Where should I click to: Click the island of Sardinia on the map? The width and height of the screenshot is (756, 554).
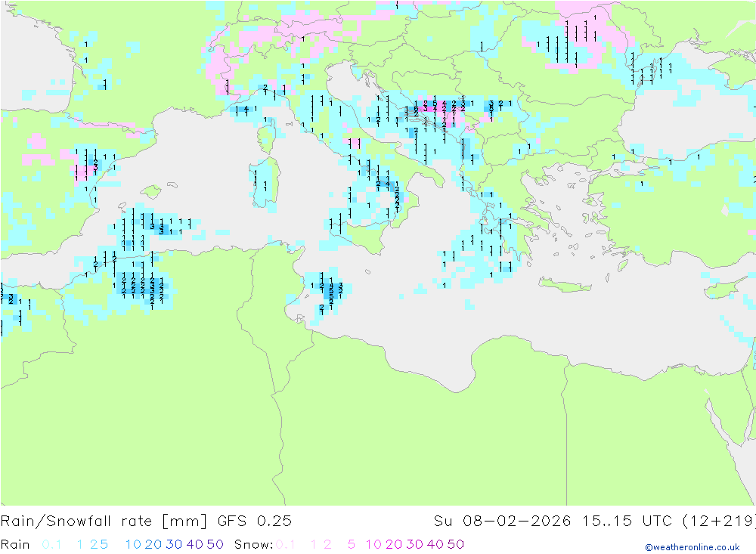(264, 182)
